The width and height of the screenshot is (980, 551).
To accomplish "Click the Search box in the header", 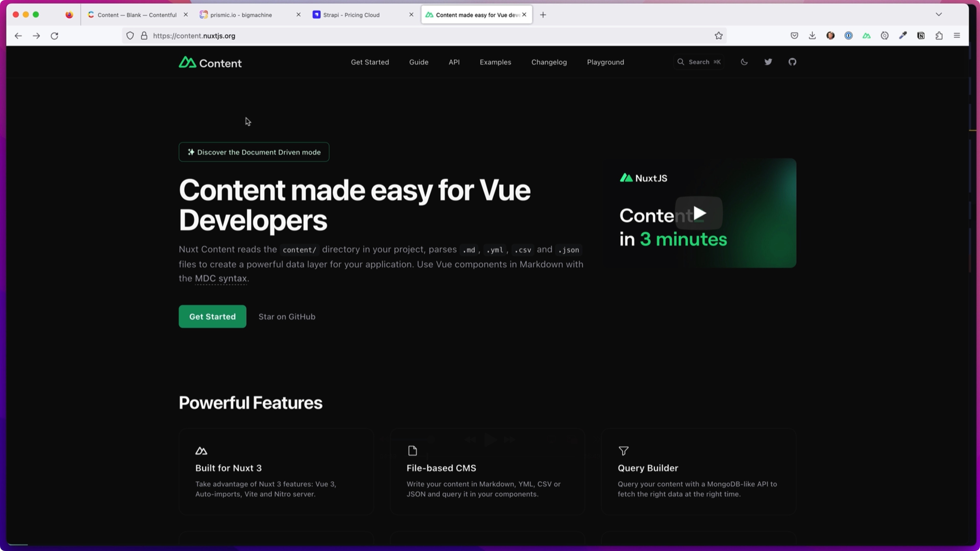I will click(x=699, y=62).
